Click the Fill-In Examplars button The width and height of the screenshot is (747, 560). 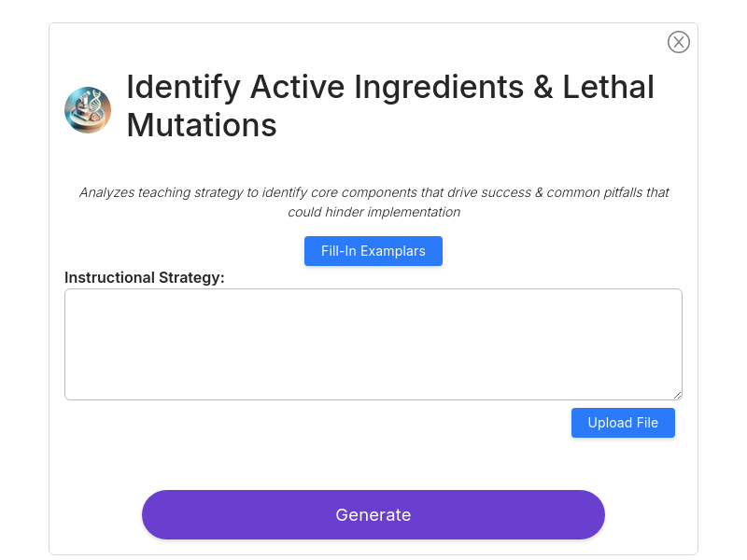pos(373,251)
